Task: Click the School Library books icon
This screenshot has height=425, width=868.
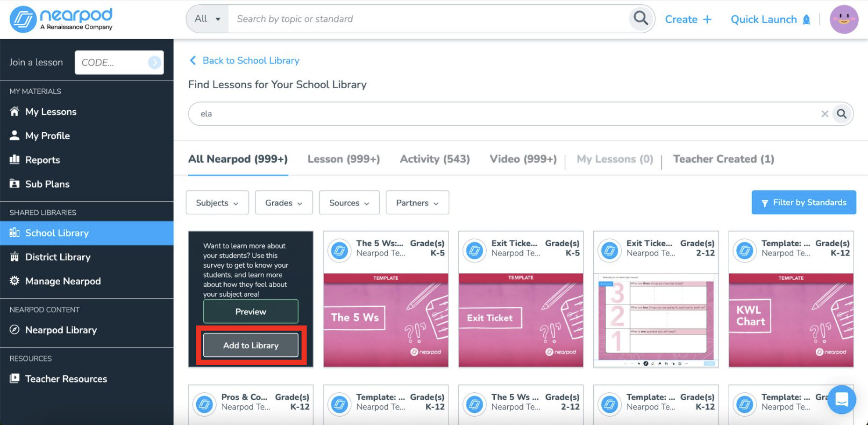Action: [x=14, y=233]
